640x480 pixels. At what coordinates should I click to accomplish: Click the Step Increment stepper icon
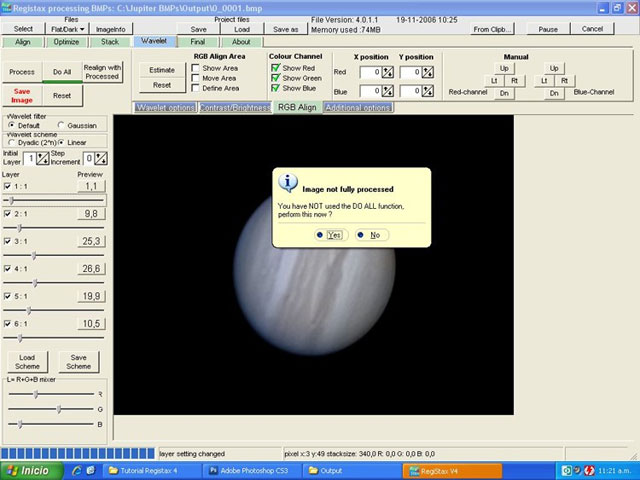[102, 158]
